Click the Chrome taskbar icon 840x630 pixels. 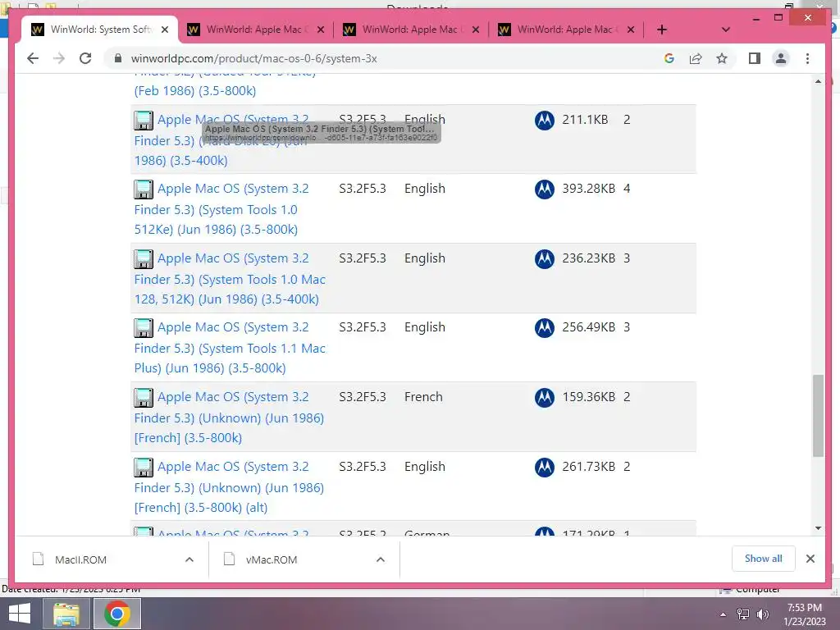[117, 614]
